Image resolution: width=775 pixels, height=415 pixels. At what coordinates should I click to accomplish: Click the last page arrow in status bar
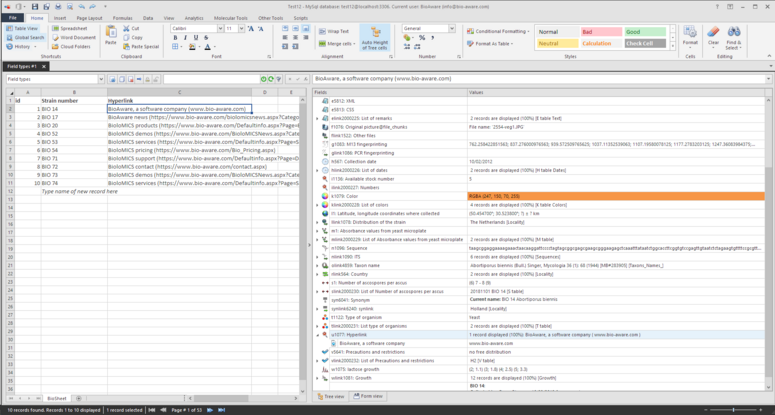click(x=221, y=410)
